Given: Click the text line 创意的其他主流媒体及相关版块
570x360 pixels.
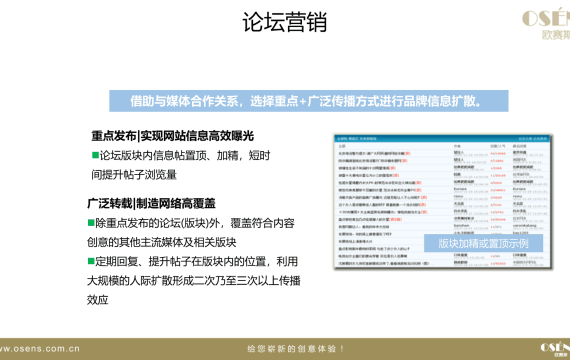Looking at the screenshot, I should pos(162,242).
